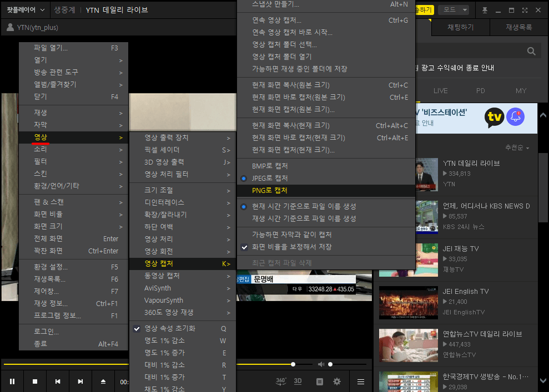Select the PNG로 캡처 option
This screenshot has height=392, width=549.
coord(326,190)
